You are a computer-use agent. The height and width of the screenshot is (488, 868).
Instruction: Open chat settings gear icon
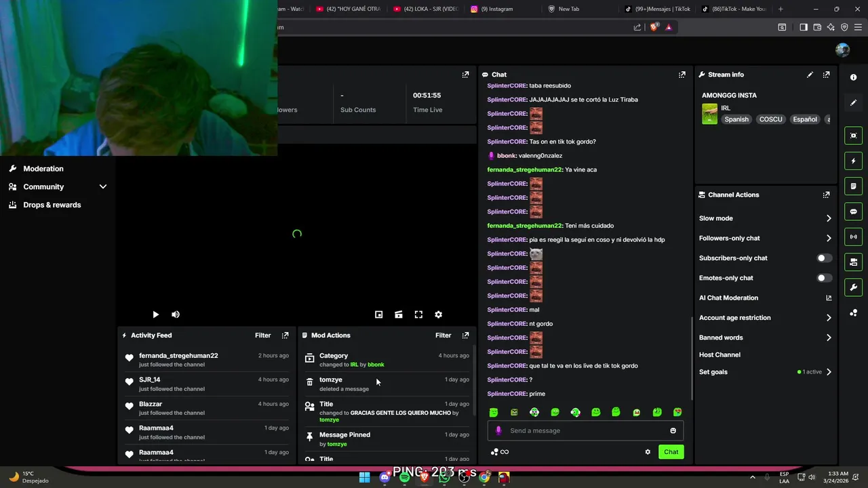tap(648, 452)
